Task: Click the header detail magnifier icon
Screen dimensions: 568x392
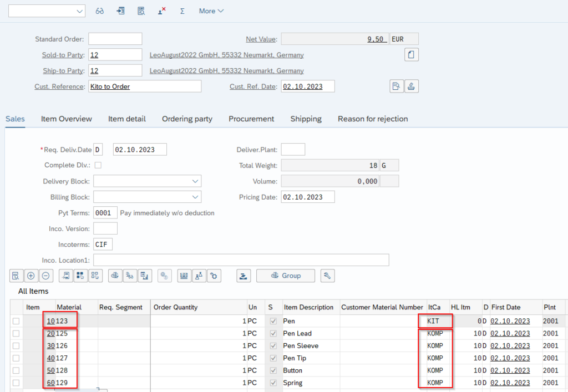Action: pyautogui.click(x=396, y=86)
